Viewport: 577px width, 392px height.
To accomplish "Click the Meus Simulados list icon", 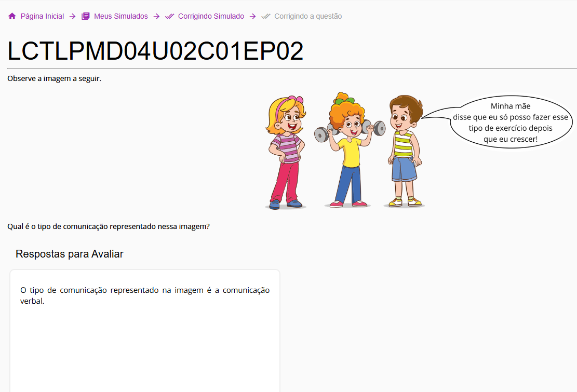I will pyautogui.click(x=86, y=16).
